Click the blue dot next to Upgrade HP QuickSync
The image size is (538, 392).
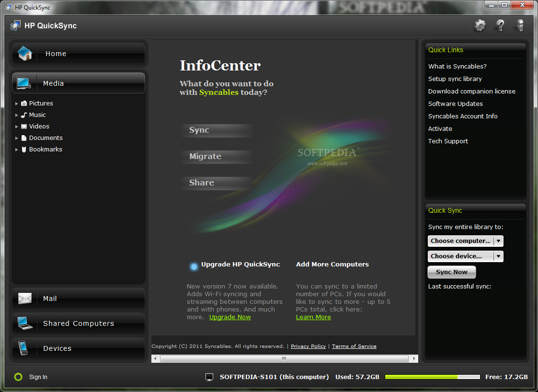coord(194,266)
